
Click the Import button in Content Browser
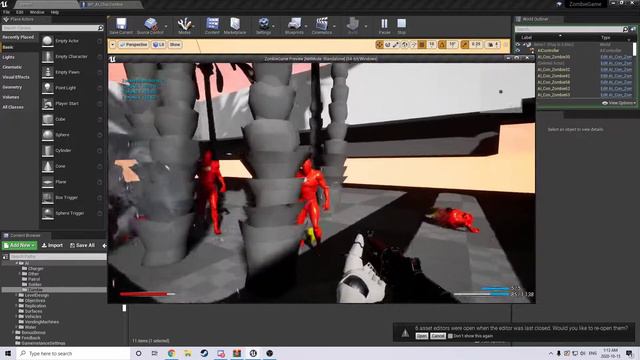(52, 245)
